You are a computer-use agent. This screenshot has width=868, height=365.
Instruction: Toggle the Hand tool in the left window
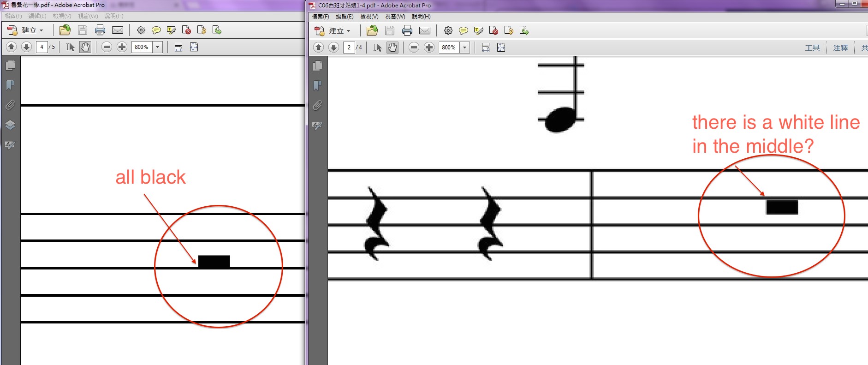pos(85,47)
